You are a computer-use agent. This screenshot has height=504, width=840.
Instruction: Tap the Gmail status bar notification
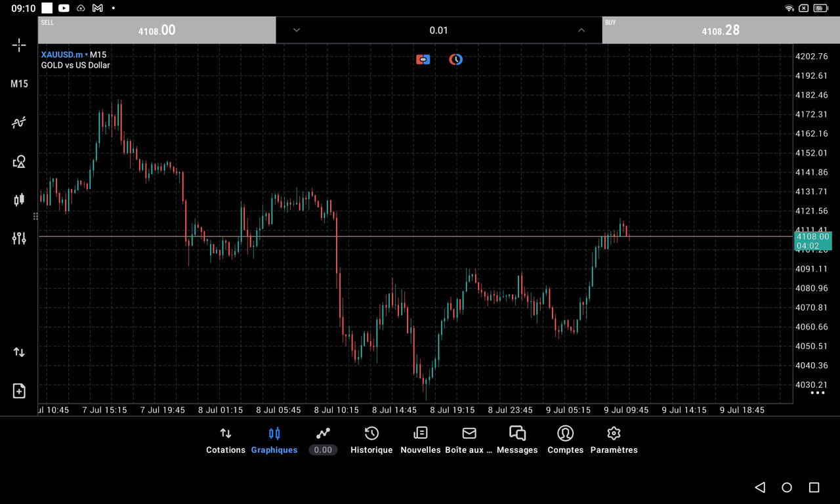click(x=97, y=8)
